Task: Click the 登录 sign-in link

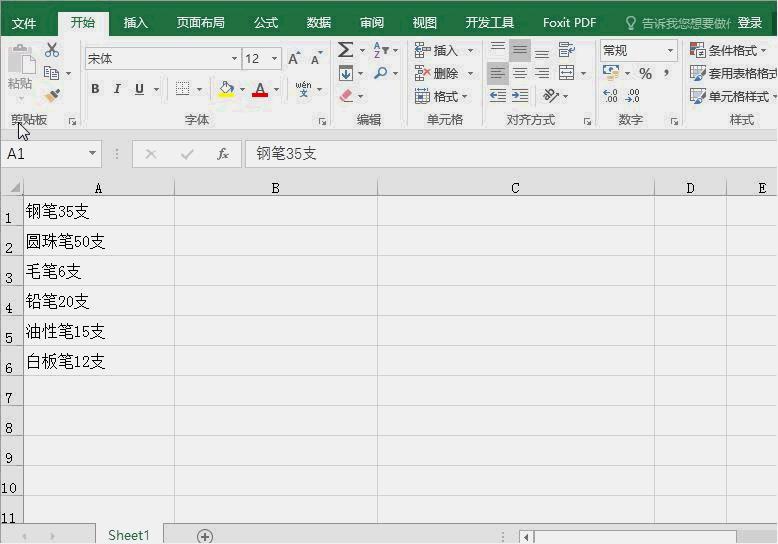Action: [x=749, y=23]
